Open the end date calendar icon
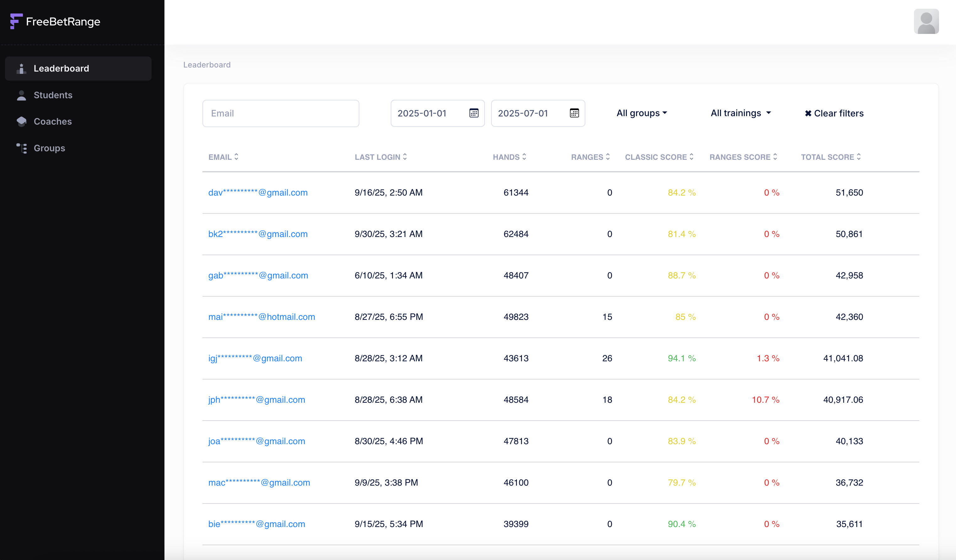Screen dimensions: 956x560 574,113
